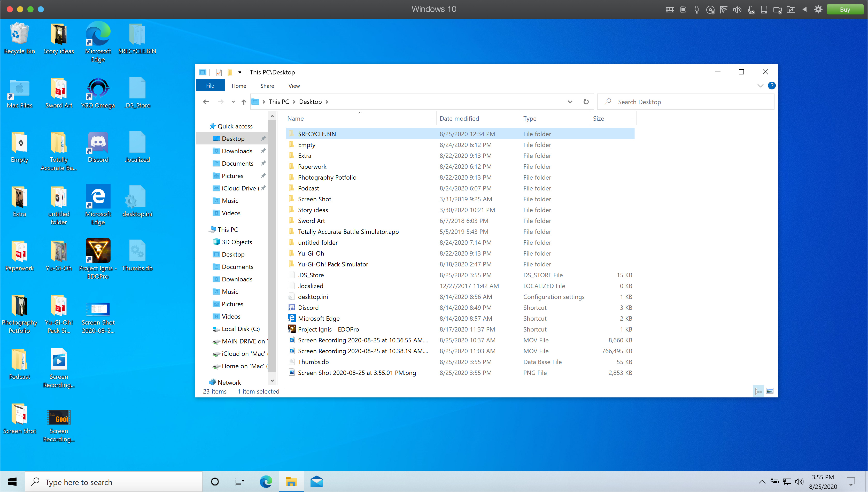Click Type here to search box
The height and width of the screenshot is (492, 868).
pos(113,481)
